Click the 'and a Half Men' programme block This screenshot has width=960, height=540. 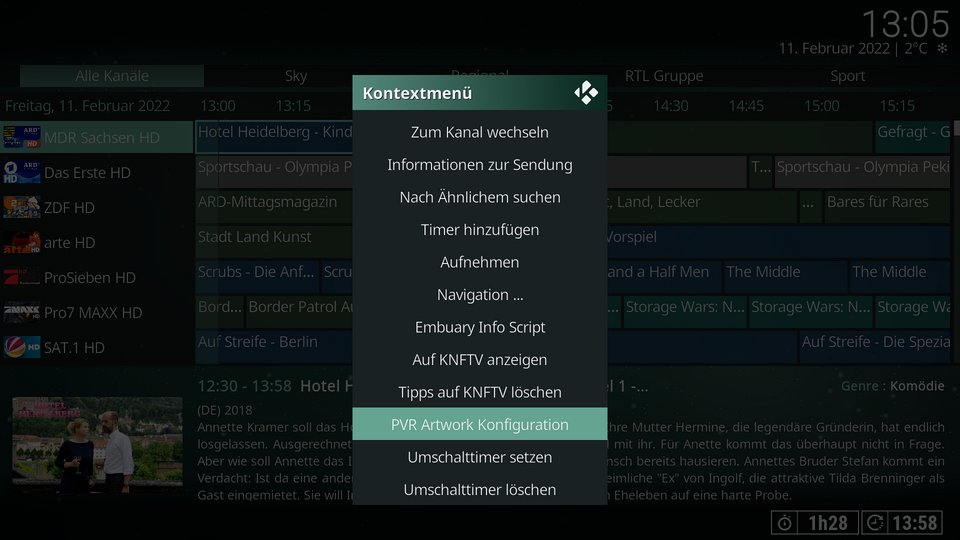coord(663,277)
